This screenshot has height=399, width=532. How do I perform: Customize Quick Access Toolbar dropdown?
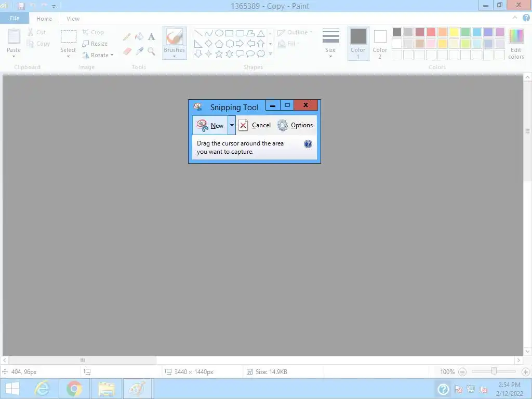[54, 6]
